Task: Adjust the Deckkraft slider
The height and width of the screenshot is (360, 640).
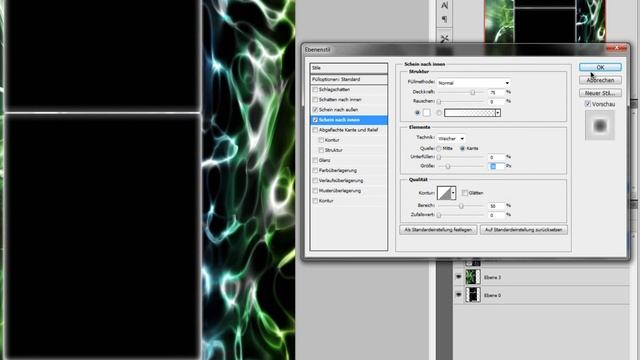Action: (x=473, y=93)
